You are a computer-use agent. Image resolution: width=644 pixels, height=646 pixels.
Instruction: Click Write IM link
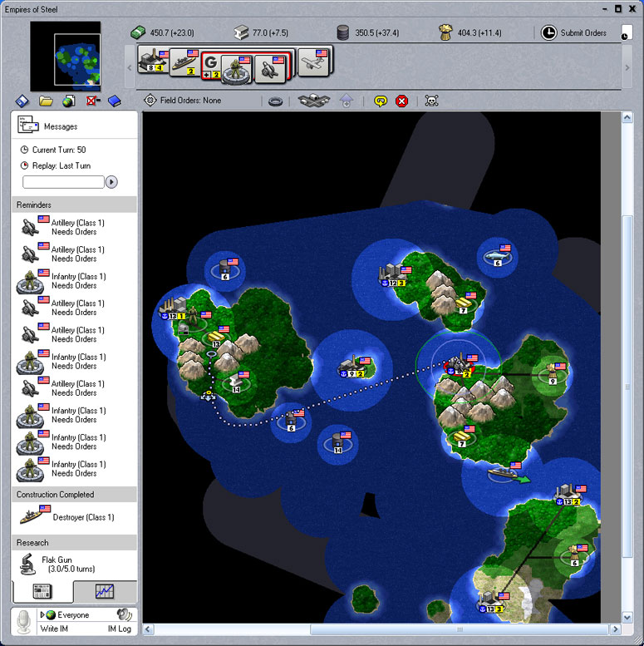[54, 629]
